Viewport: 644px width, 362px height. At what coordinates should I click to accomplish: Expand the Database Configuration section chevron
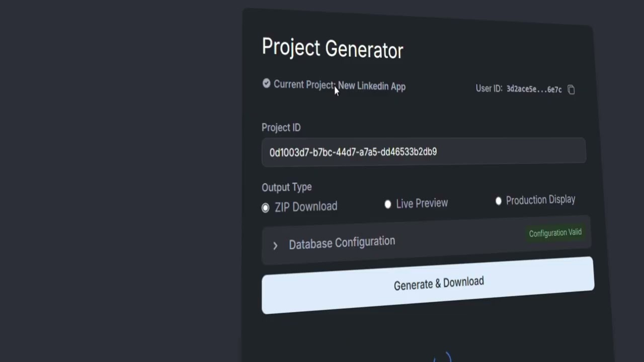tap(275, 245)
